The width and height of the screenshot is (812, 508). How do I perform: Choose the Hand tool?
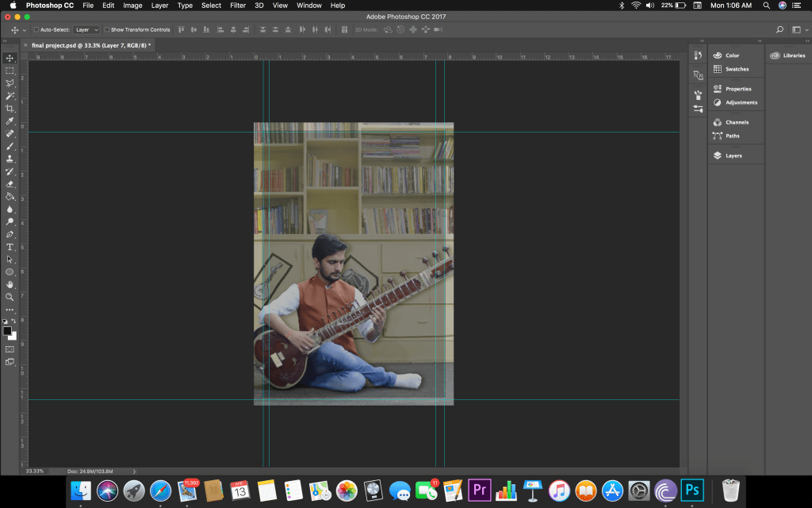[x=10, y=284]
